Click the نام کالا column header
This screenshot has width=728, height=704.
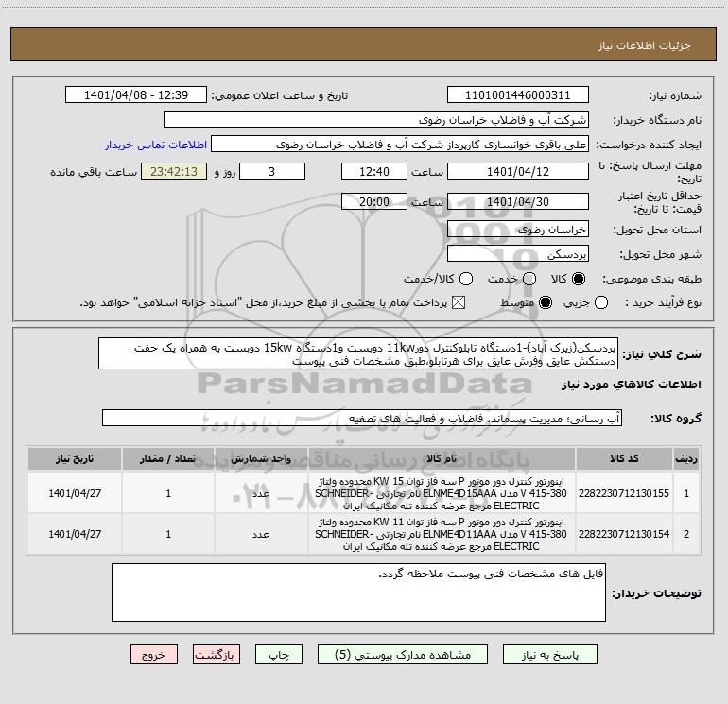point(442,459)
